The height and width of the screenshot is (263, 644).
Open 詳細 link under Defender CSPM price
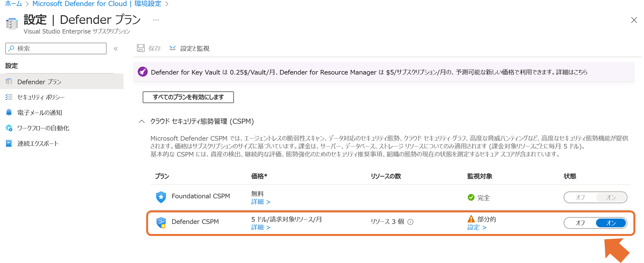click(260, 228)
